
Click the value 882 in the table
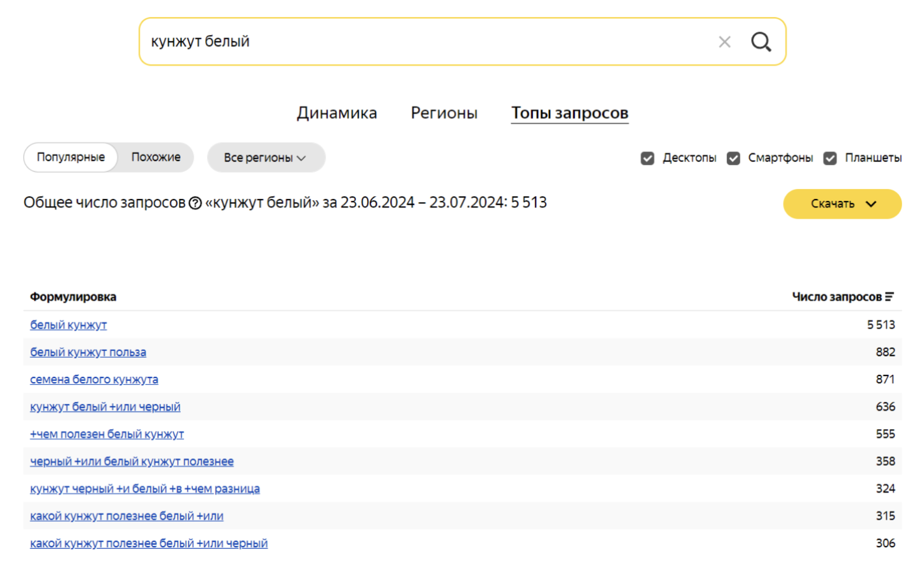click(885, 352)
